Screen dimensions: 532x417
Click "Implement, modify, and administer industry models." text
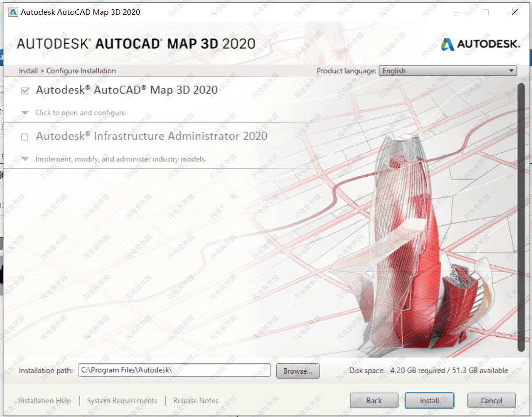coord(121,159)
